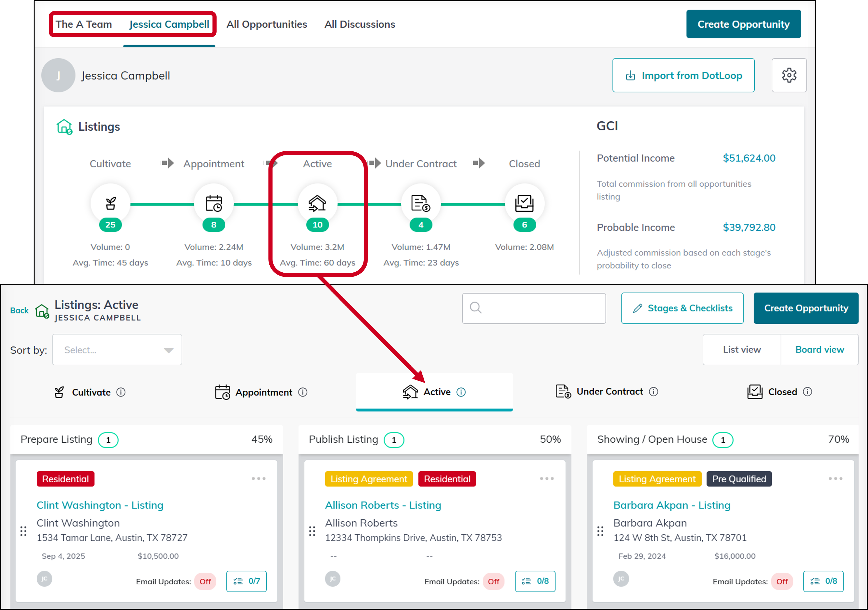Open three-dot menu on Barbara Akpan card
This screenshot has width=868, height=610.
point(835,478)
